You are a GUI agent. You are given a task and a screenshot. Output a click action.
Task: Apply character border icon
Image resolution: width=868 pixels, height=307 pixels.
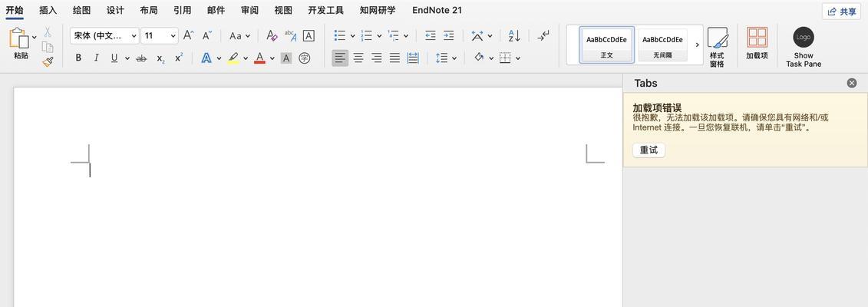pos(309,35)
